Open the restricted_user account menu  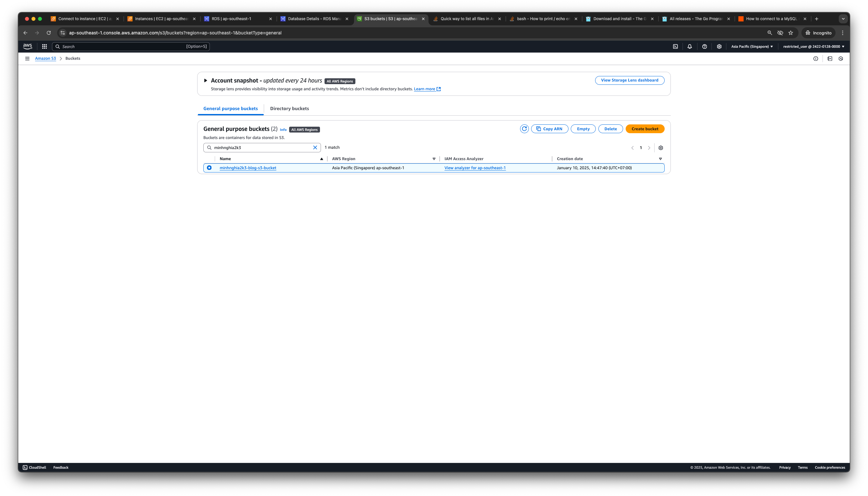(813, 47)
